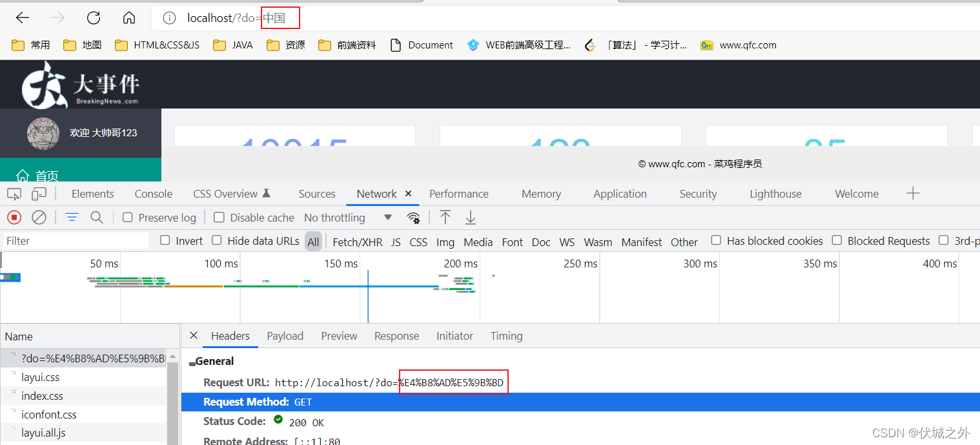Open the 地图 bookmarks folder
980x445 pixels.
[83, 45]
